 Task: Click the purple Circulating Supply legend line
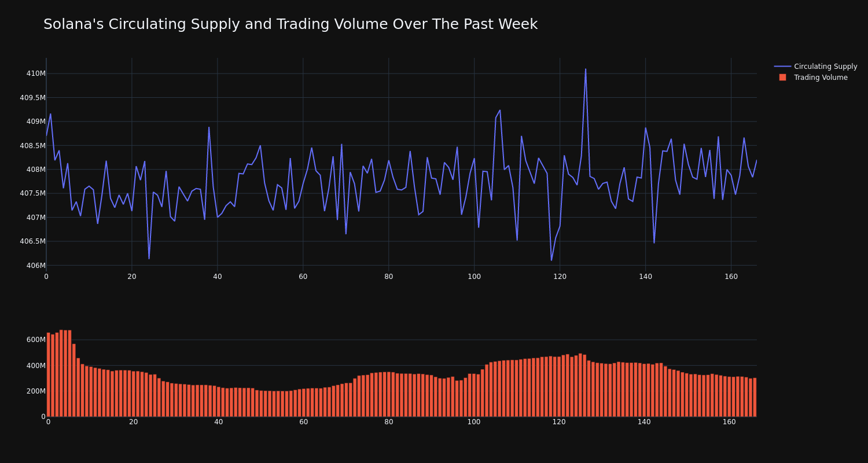click(782, 67)
